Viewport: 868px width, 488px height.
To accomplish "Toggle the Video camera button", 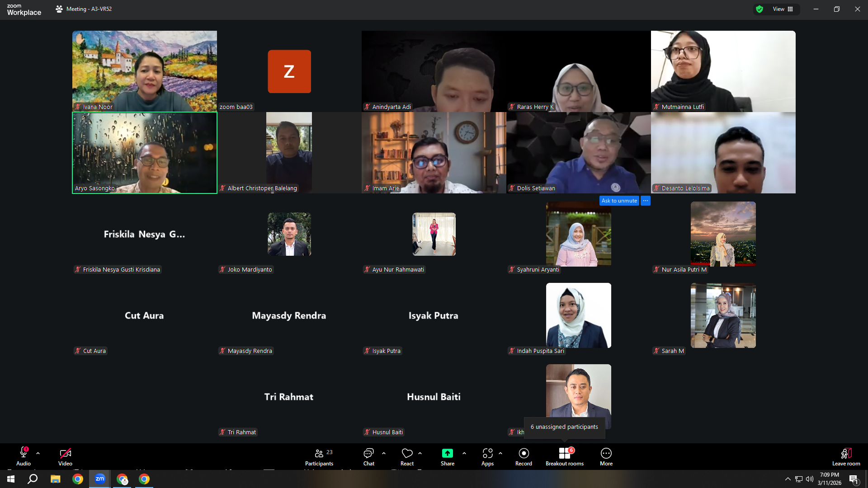I will (65, 456).
